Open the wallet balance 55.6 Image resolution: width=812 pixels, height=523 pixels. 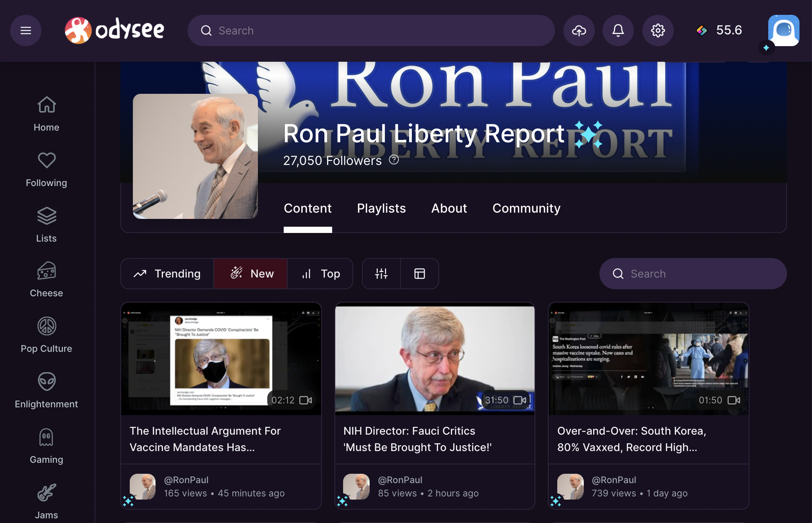point(719,30)
